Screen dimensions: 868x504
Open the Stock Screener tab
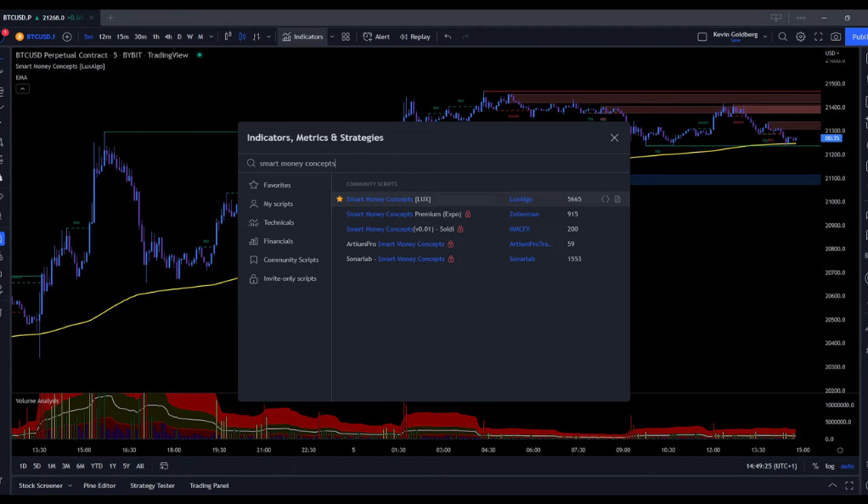pos(41,485)
